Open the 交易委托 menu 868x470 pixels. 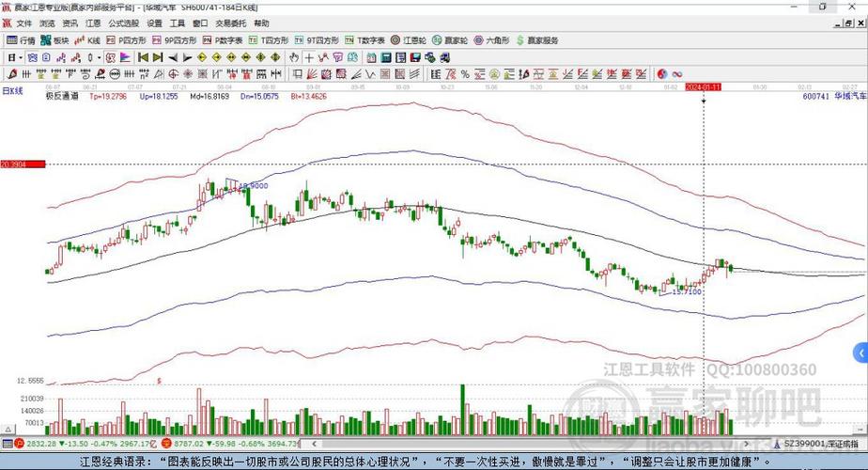231,23
